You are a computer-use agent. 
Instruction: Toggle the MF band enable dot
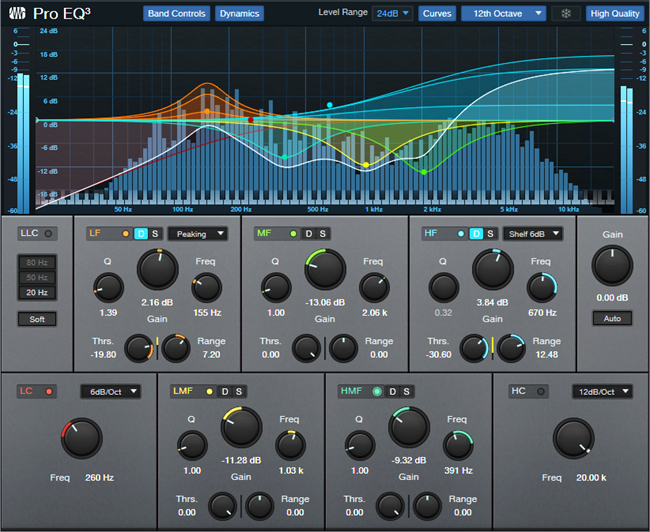point(293,233)
